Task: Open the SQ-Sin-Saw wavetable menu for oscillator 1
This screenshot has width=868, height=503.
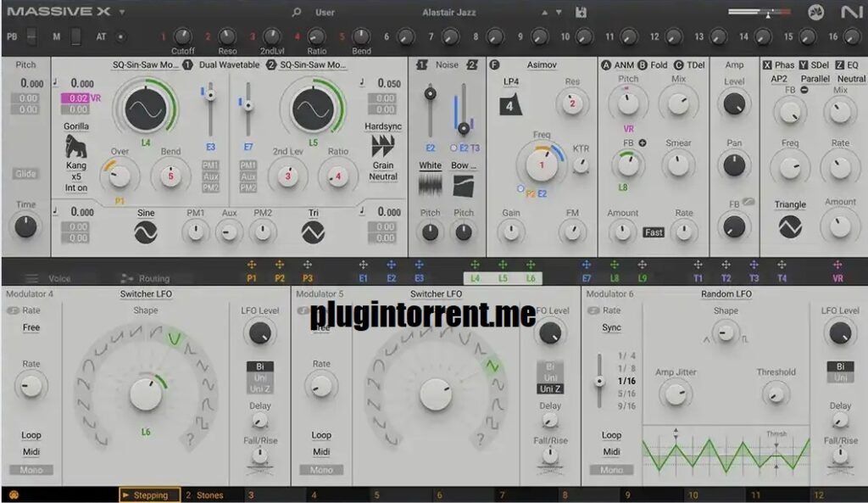Action: coord(146,64)
